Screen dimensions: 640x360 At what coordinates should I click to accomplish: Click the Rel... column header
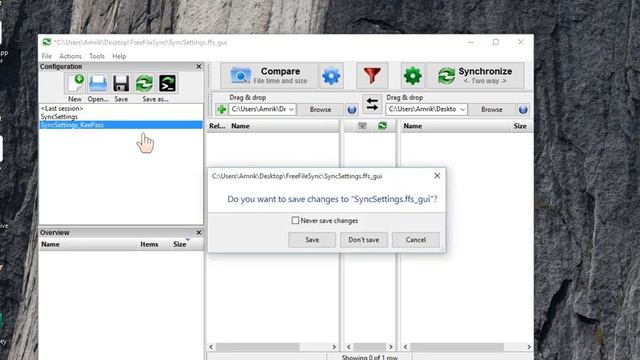tap(218, 126)
